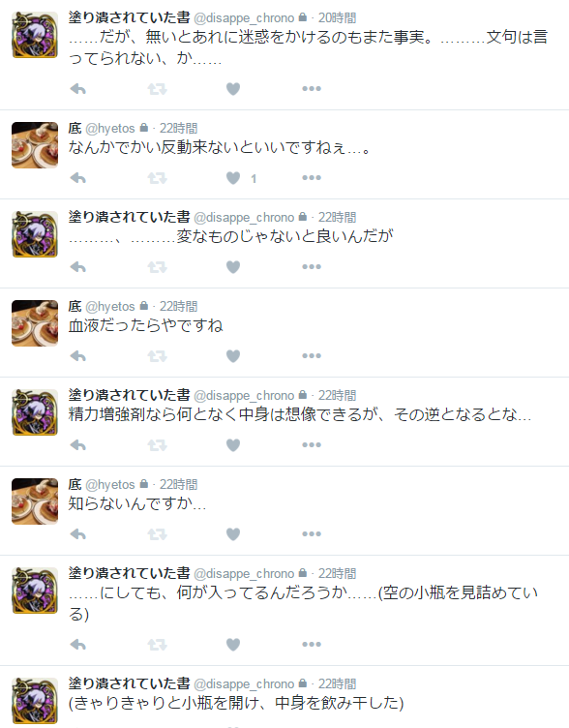The image size is (569, 728).
Task: Open more options on 知らないんですか tweet
Action: point(312,534)
